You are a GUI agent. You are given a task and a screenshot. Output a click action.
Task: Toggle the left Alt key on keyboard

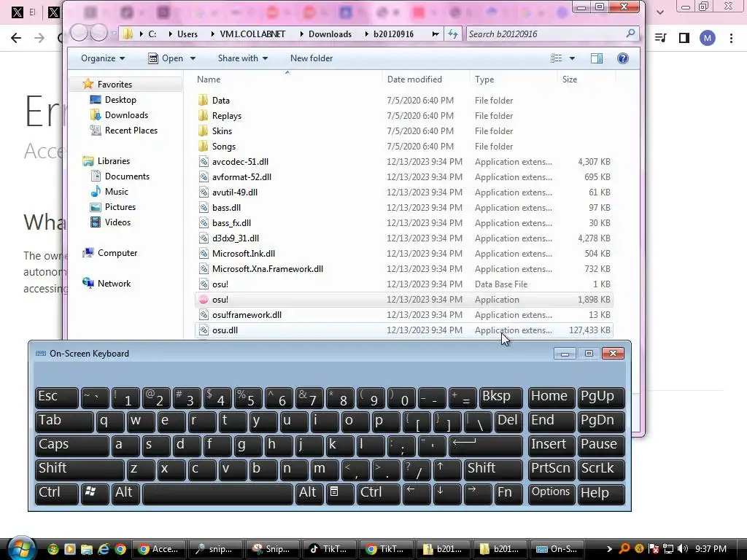point(125,494)
